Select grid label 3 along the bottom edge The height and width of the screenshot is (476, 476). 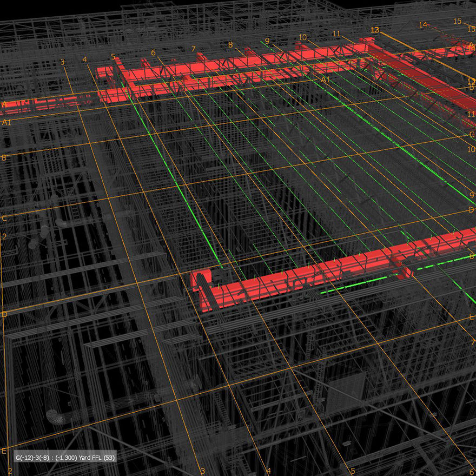tap(203, 471)
